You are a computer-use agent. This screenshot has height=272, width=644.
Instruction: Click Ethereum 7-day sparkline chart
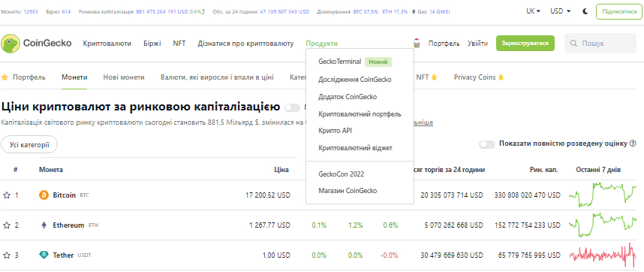603,225
